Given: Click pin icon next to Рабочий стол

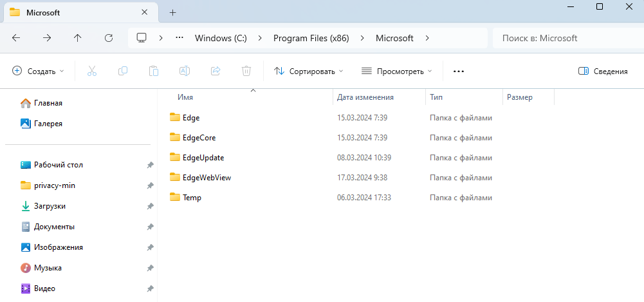Looking at the screenshot, I should tap(151, 165).
